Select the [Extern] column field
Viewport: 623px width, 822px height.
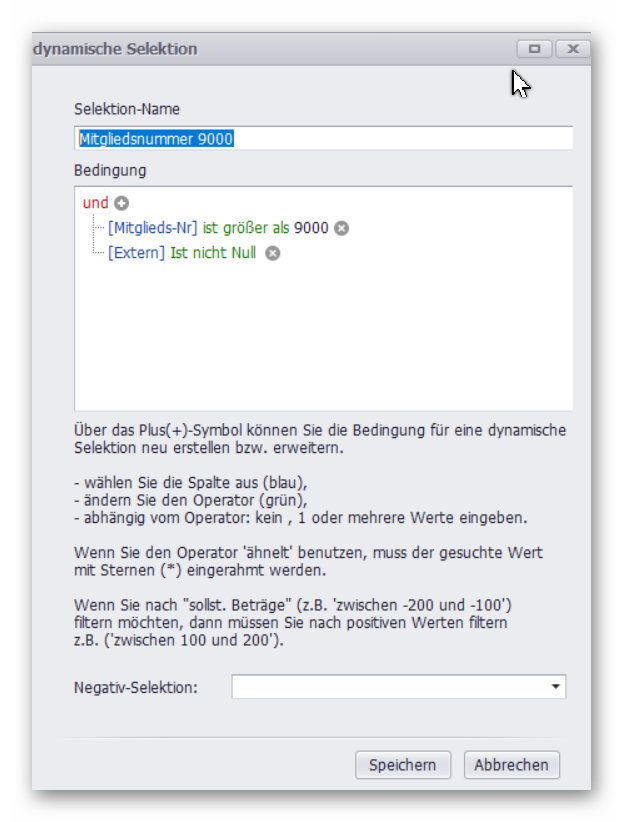click(x=136, y=253)
